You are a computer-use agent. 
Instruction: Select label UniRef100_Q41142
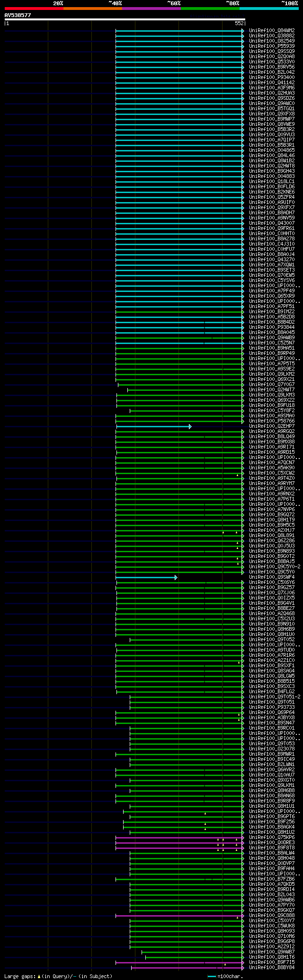coord(272,83)
